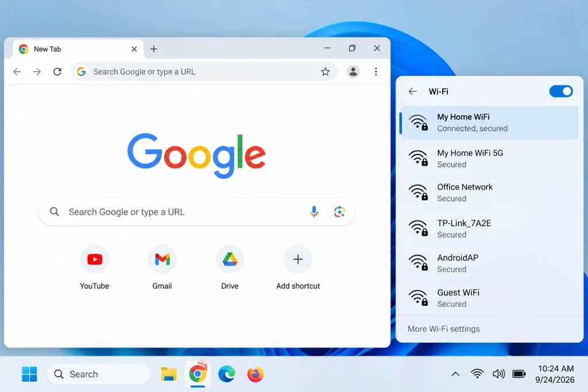Click the Wi-Fi tray icon
This screenshot has width=588, height=392.
click(x=477, y=374)
